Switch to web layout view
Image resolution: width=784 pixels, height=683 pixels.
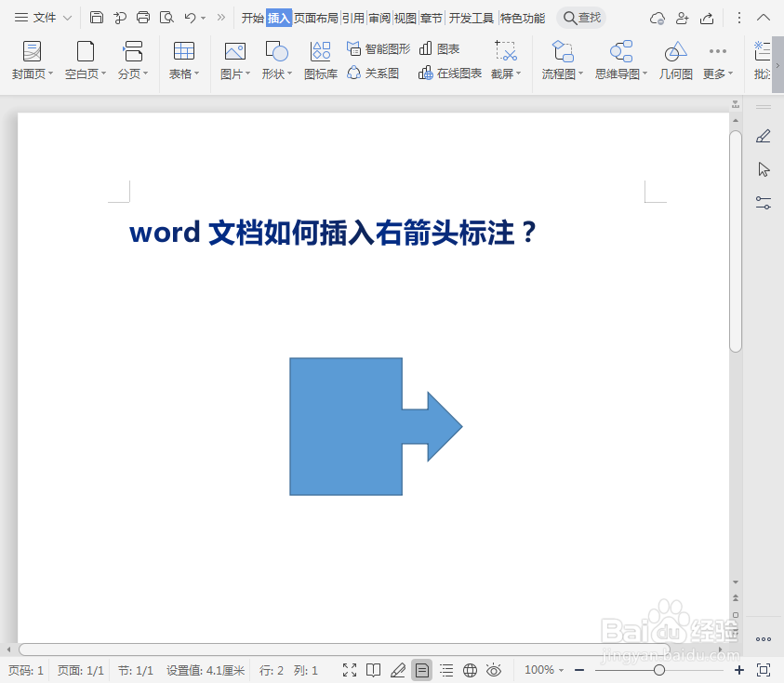pyautogui.click(x=470, y=669)
